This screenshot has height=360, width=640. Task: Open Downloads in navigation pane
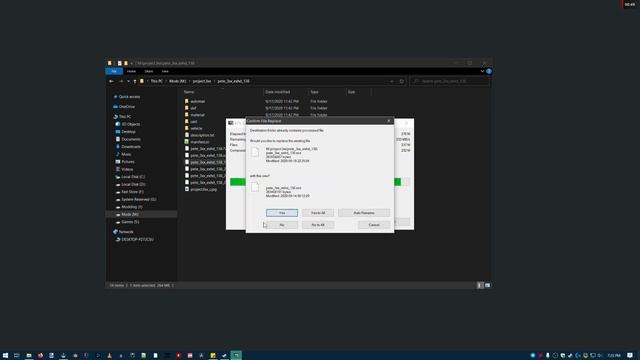[x=131, y=147]
